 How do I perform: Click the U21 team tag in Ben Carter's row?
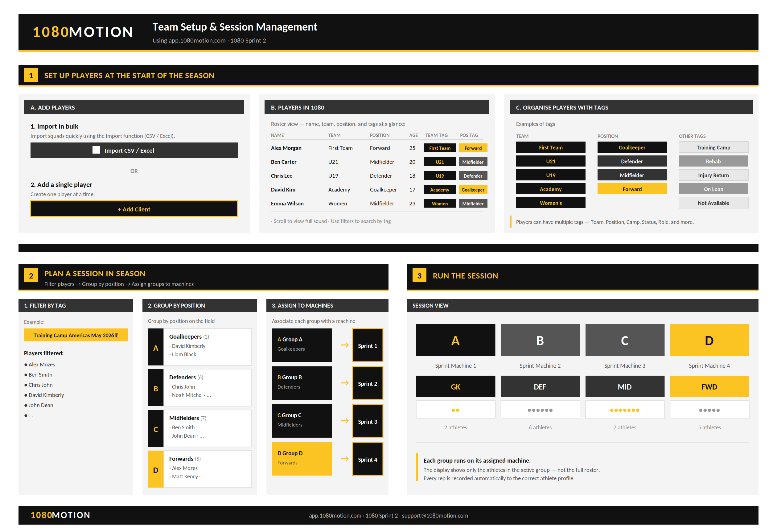coord(440,162)
